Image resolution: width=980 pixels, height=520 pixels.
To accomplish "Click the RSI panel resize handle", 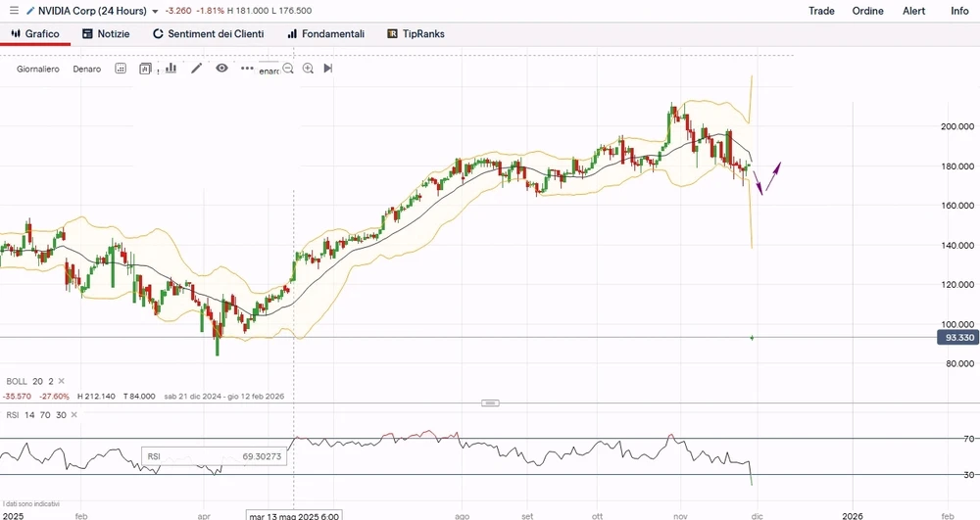I will point(491,402).
